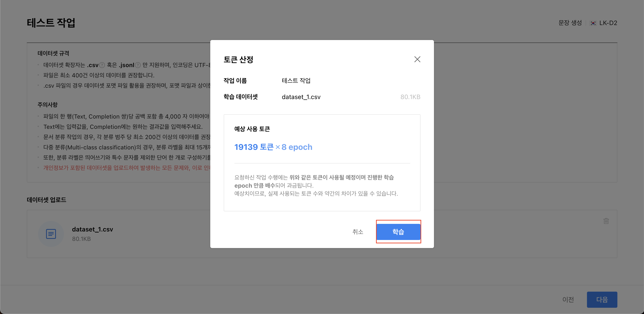The image size is (644, 314).
Task: Click the 데이터셋 업로드 section heading
Action: point(47,200)
